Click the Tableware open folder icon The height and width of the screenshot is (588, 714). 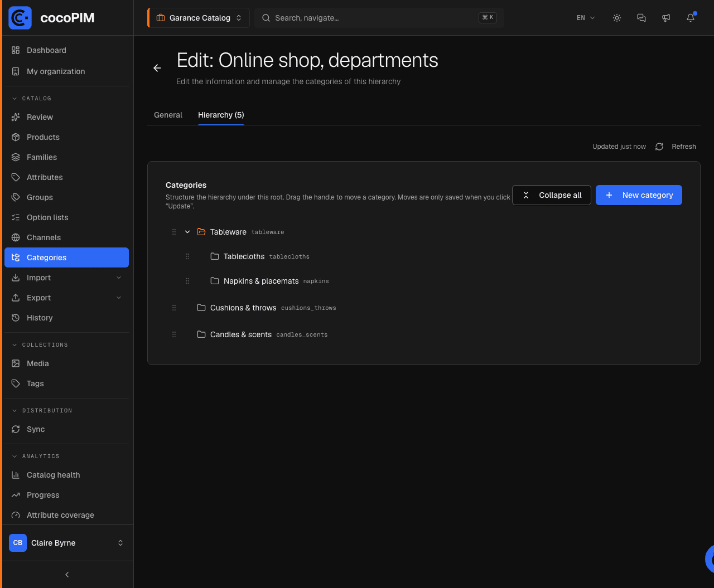201,232
